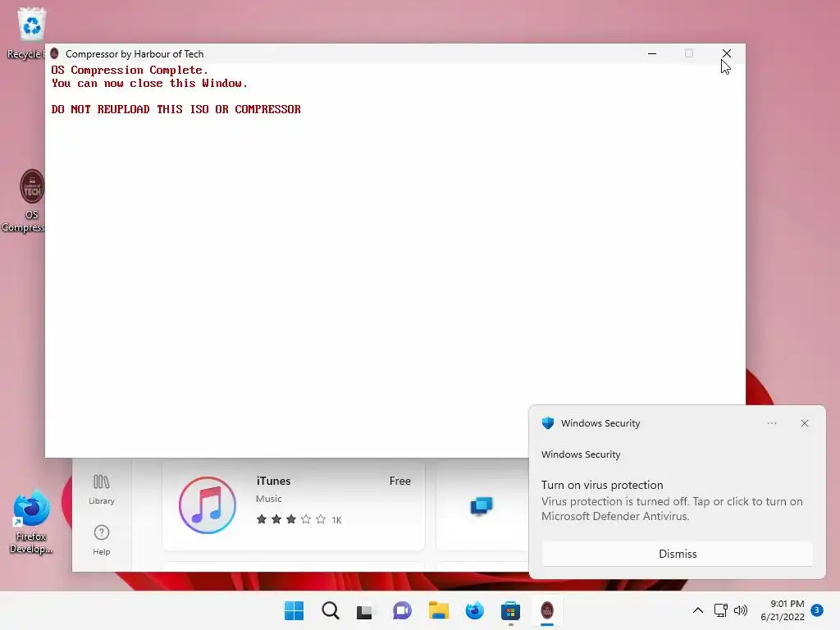Select the Firefox Developer Edition desktop shortcut
Screen dimensions: 840x630
31,523
